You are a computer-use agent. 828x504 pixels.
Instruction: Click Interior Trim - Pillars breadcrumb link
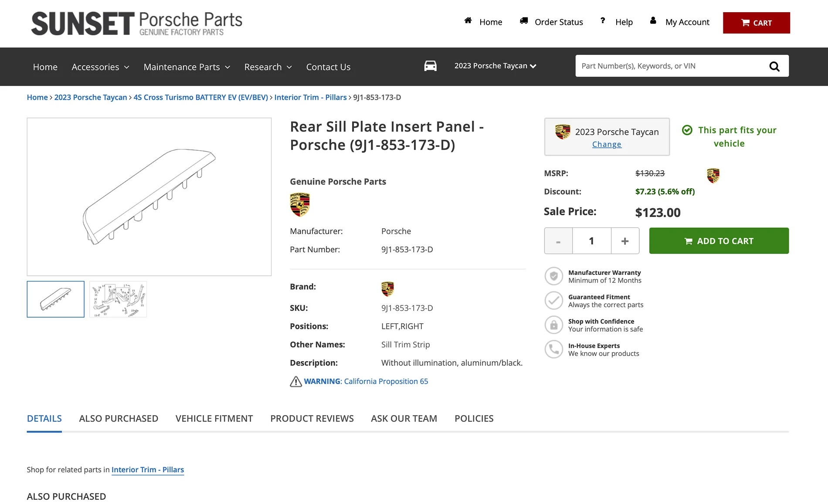[x=311, y=97]
